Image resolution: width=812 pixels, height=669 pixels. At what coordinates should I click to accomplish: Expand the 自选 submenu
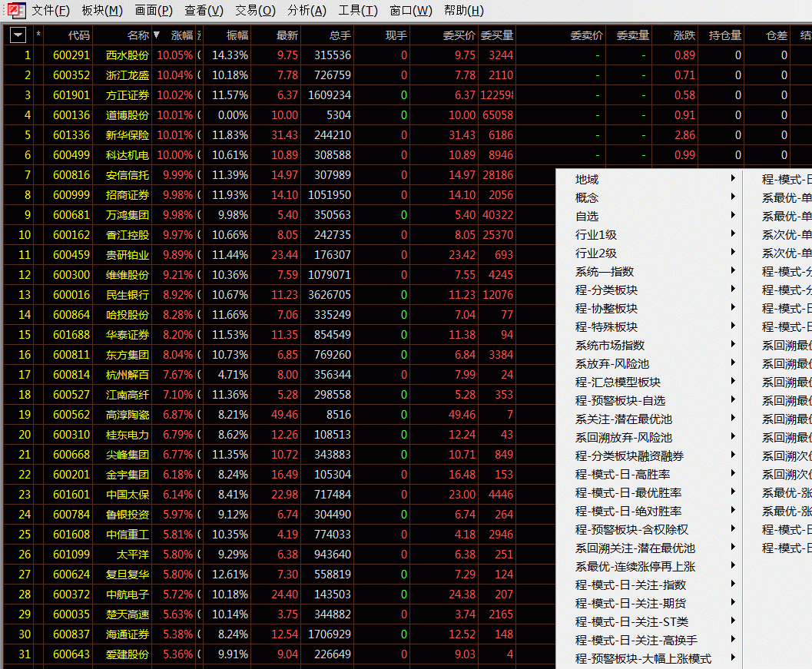click(x=649, y=216)
